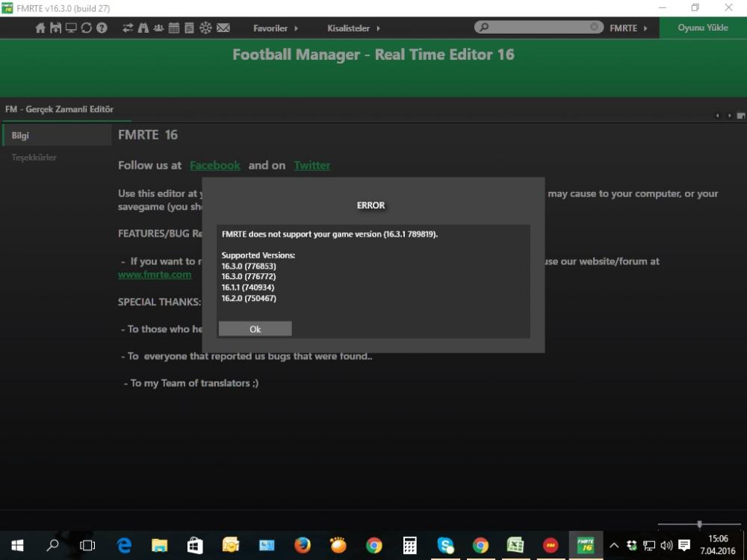This screenshot has width=747, height=560.
Task: Open the Twitter link
Action: [312, 165]
